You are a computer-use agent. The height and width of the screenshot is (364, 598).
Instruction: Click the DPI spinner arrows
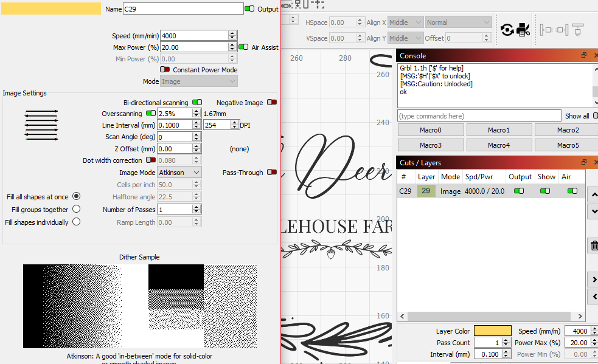tap(235, 125)
